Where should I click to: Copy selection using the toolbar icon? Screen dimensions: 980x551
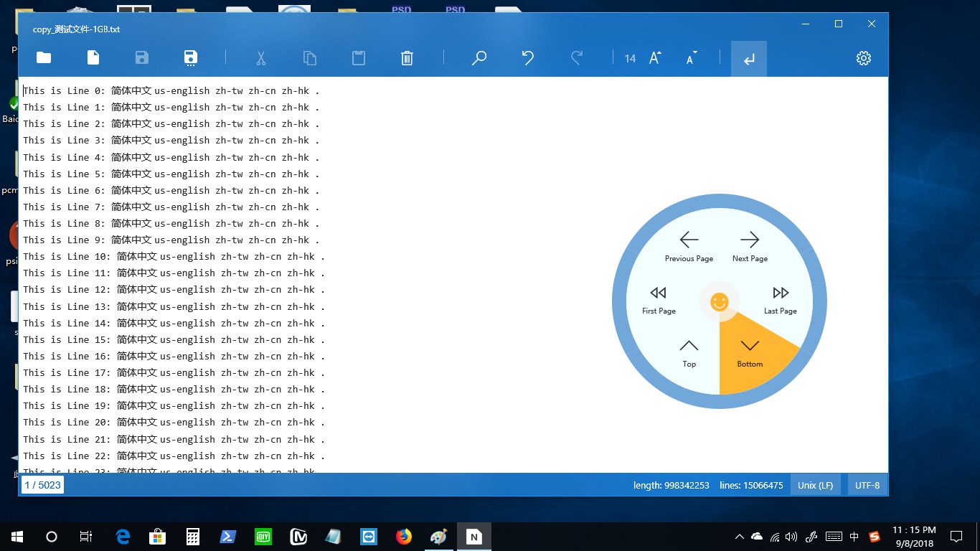click(x=310, y=58)
